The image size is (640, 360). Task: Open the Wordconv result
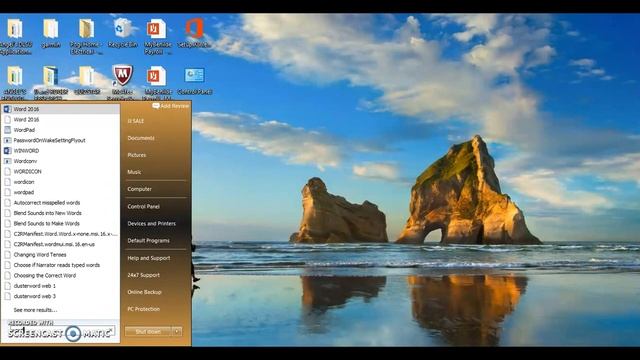pyautogui.click(x=60, y=161)
